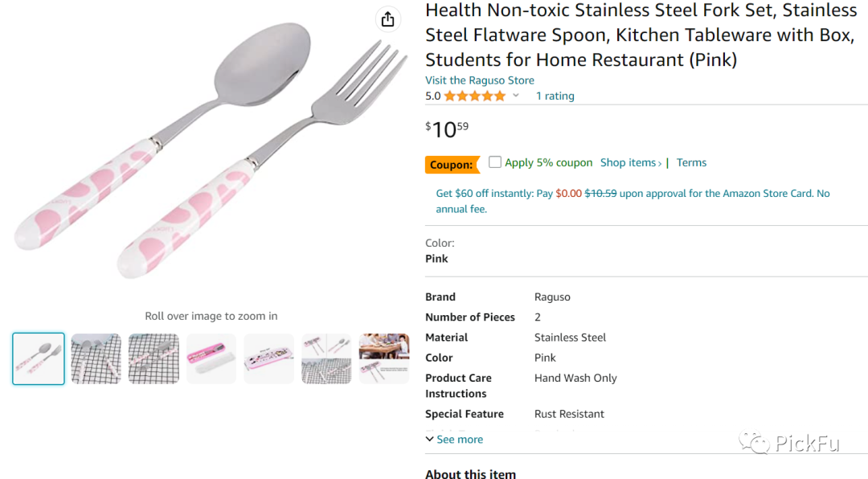Click the Pink color option
This screenshot has height=479, width=868.
(x=436, y=258)
